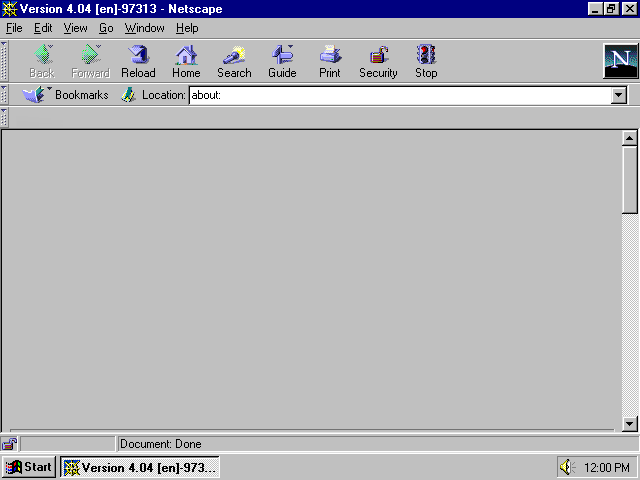Open the Go menu
The image size is (640, 480).
click(106, 28)
